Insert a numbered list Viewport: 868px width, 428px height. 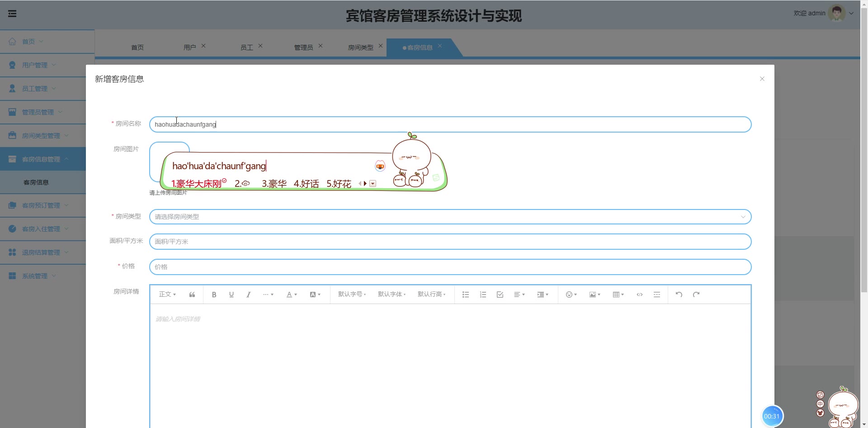point(483,295)
